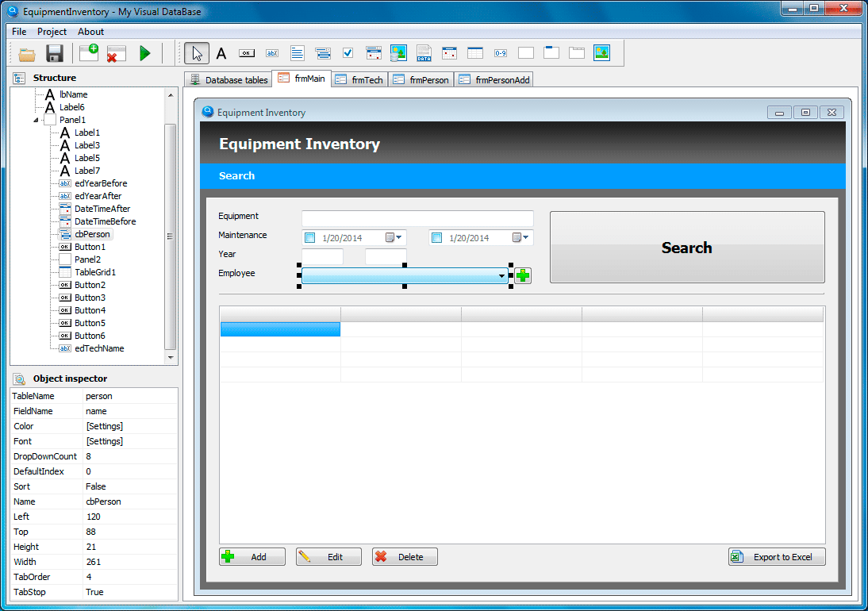Click the second Year input field

click(386, 256)
